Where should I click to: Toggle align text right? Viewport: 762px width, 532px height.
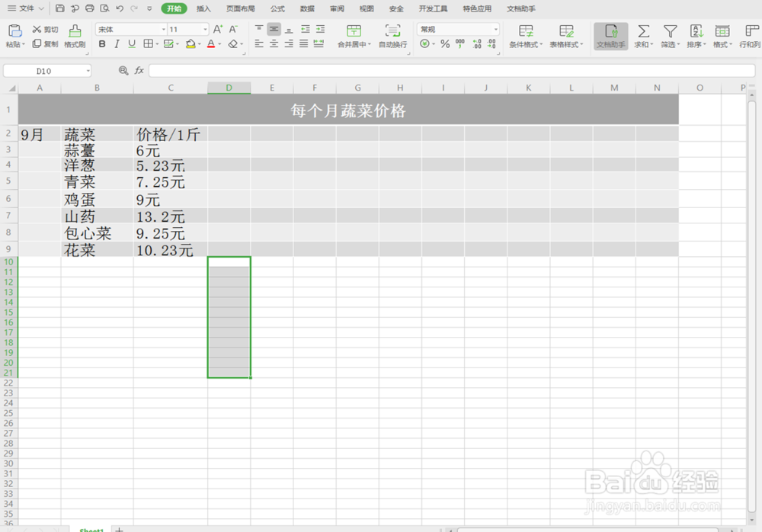point(289,43)
